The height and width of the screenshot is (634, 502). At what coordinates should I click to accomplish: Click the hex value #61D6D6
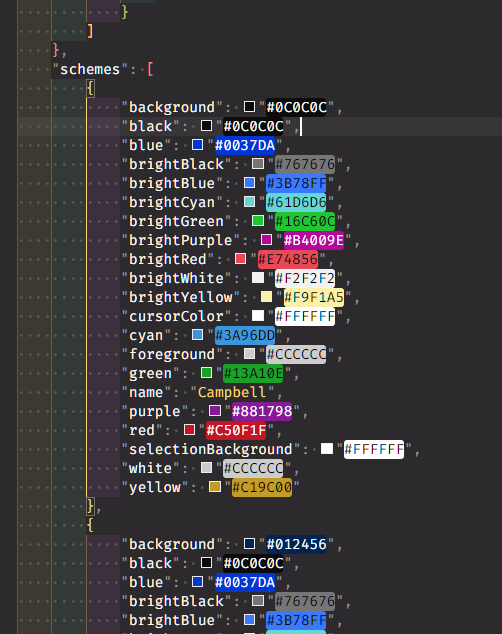[x=296, y=202]
